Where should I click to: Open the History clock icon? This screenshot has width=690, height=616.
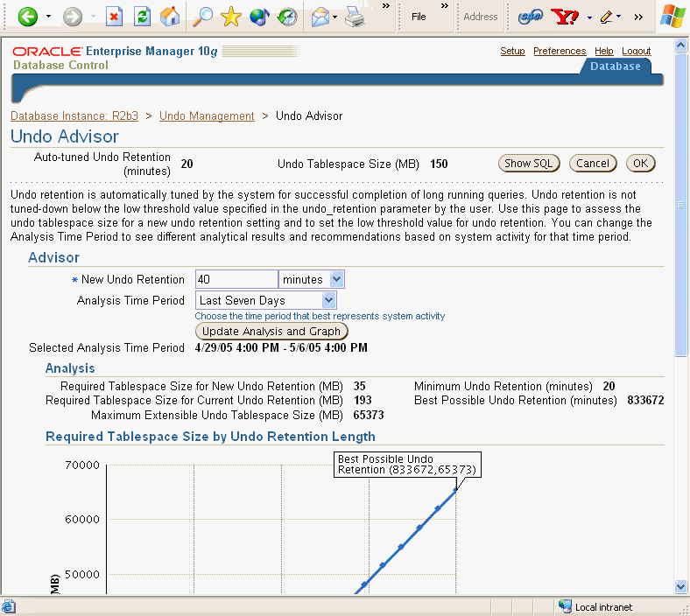coord(286,17)
